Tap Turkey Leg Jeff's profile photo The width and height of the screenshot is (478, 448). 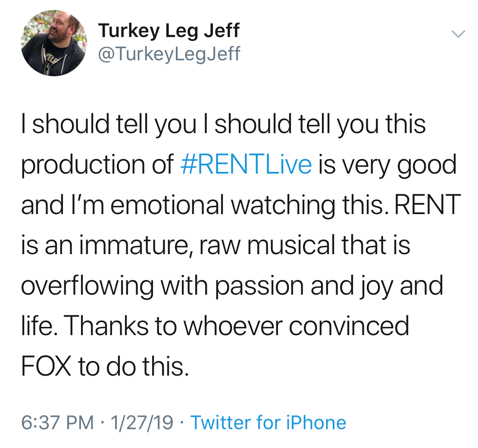click(54, 43)
